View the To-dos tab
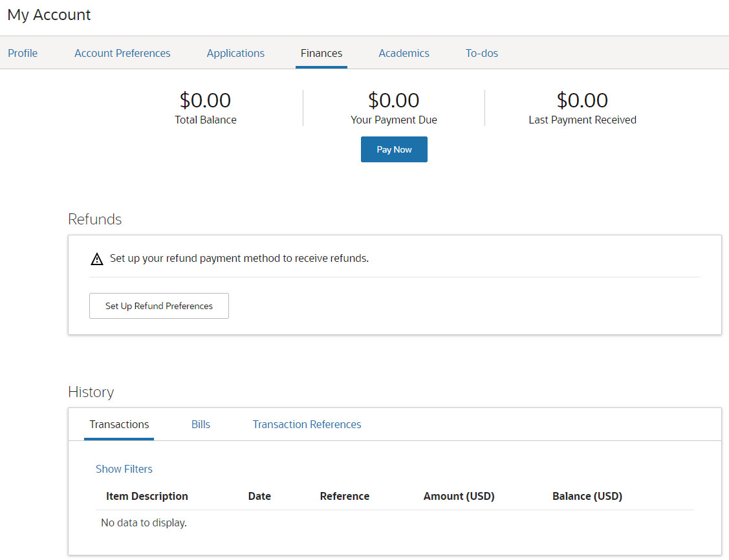 [482, 53]
